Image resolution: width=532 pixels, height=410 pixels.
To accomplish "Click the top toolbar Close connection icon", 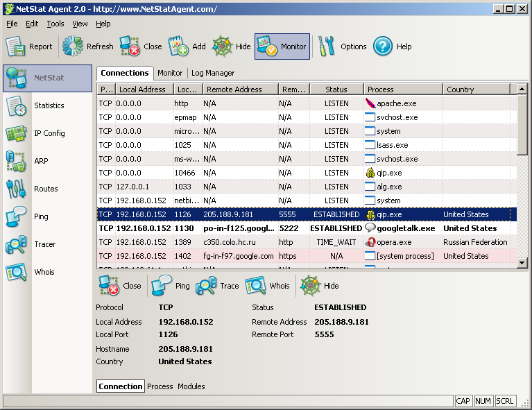I will 130,46.
